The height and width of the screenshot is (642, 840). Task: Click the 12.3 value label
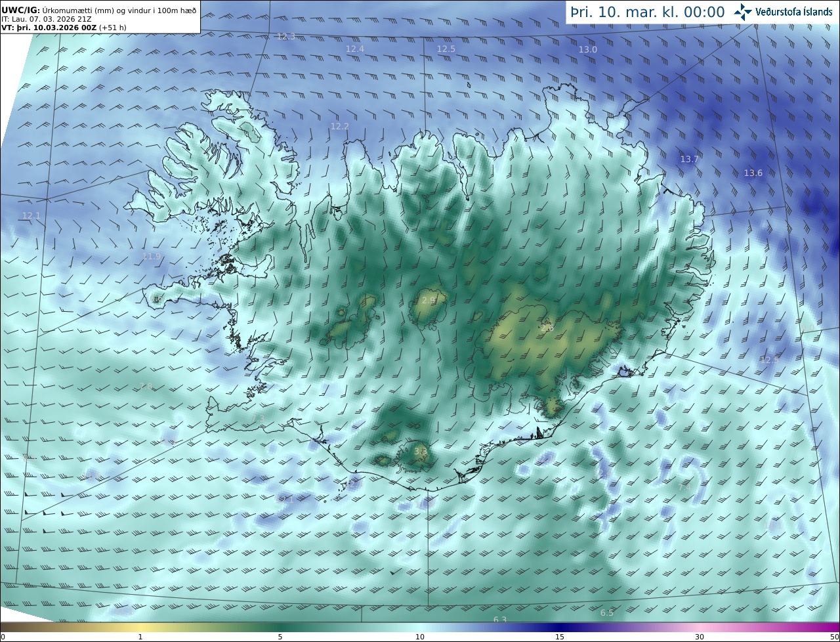click(x=286, y=36)
